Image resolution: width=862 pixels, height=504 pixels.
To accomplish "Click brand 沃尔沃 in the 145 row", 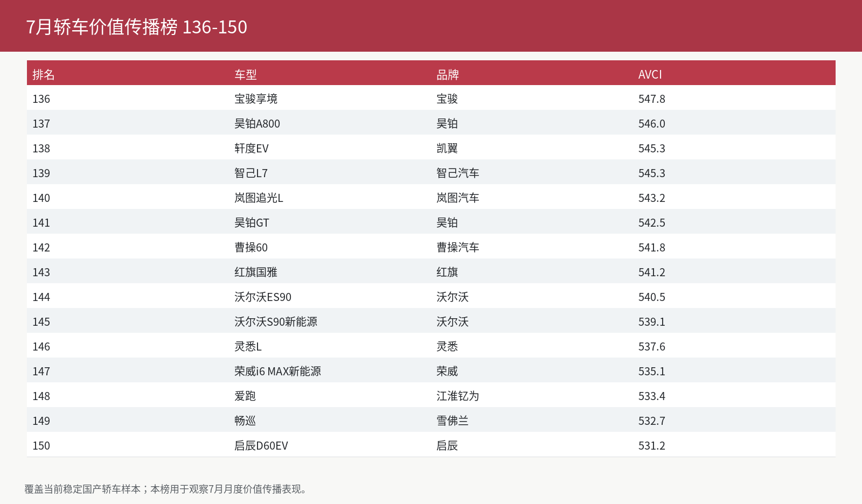I will point(453,322).
